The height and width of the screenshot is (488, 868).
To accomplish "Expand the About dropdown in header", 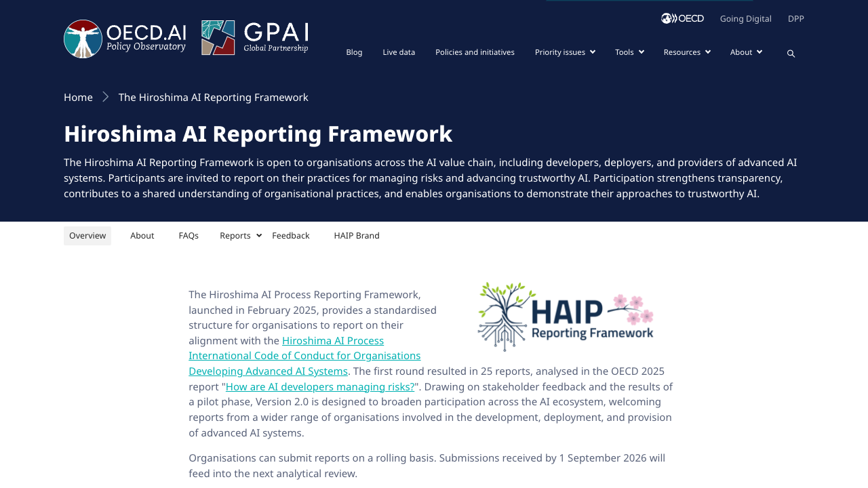I will pos(746,52).
